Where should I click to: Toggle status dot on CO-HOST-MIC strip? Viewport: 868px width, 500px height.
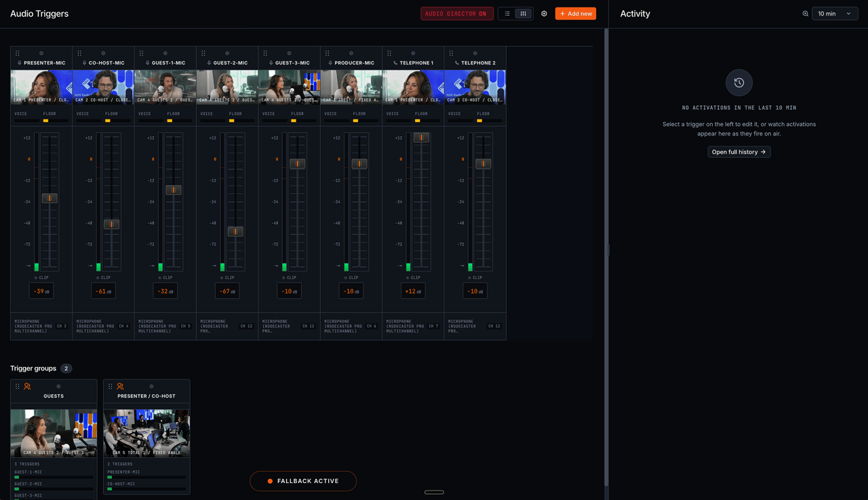click(x=103, y=54)
